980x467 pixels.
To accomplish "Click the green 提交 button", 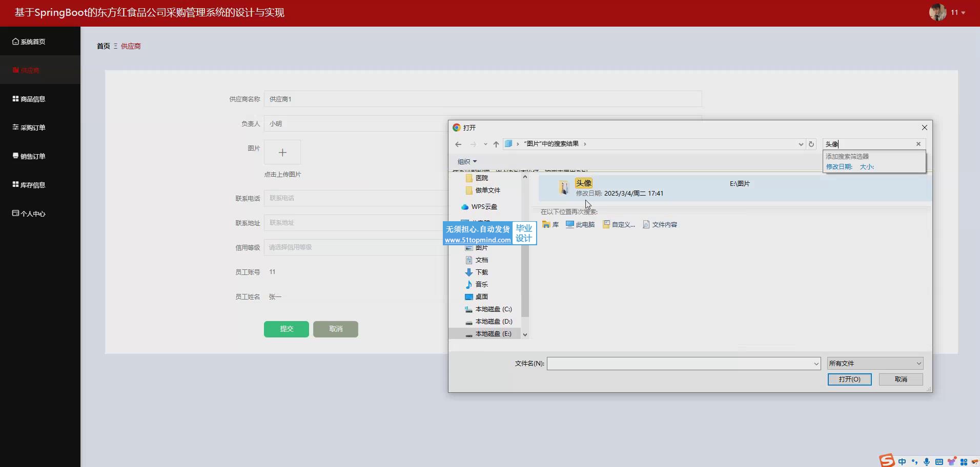I will pos(286,329).
